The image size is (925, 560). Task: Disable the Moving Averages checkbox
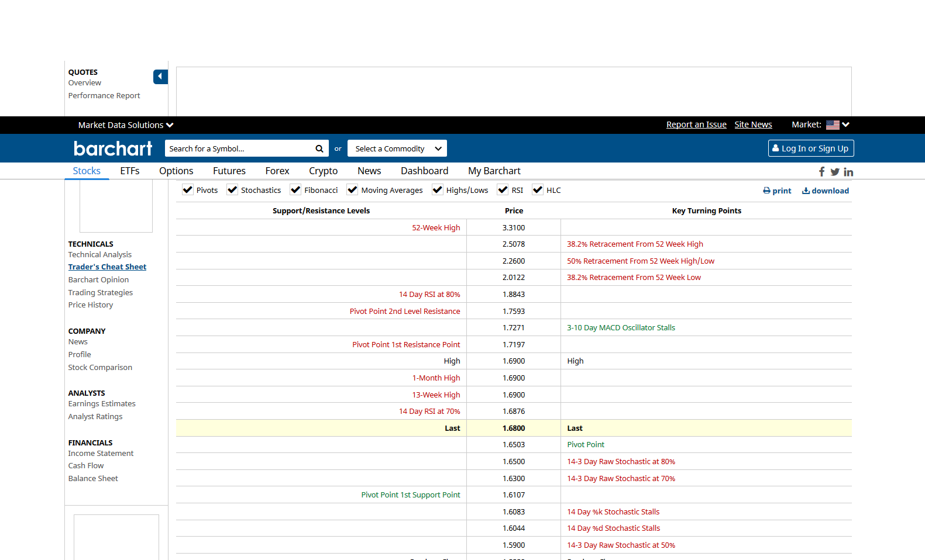click(352, 190)
